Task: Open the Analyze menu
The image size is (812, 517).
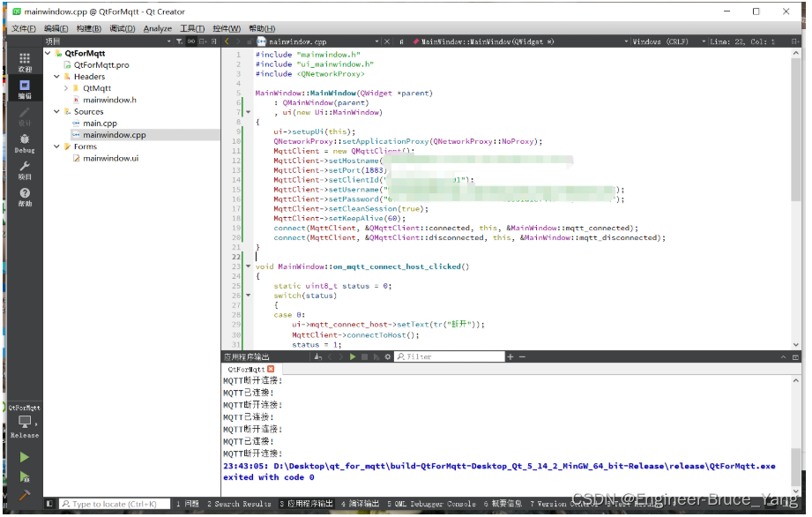Action: [x=158, y=28]
